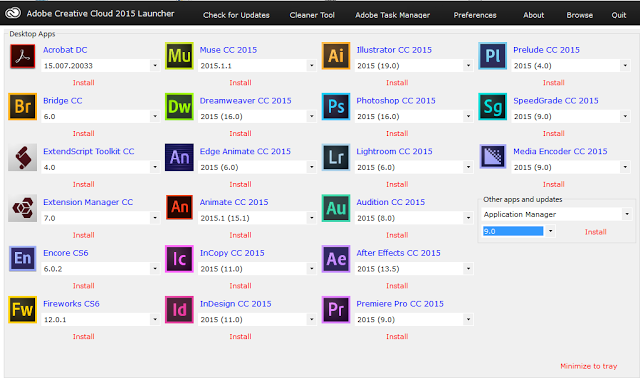Click the Dreamweaver Dw icon

coord(179,107)
